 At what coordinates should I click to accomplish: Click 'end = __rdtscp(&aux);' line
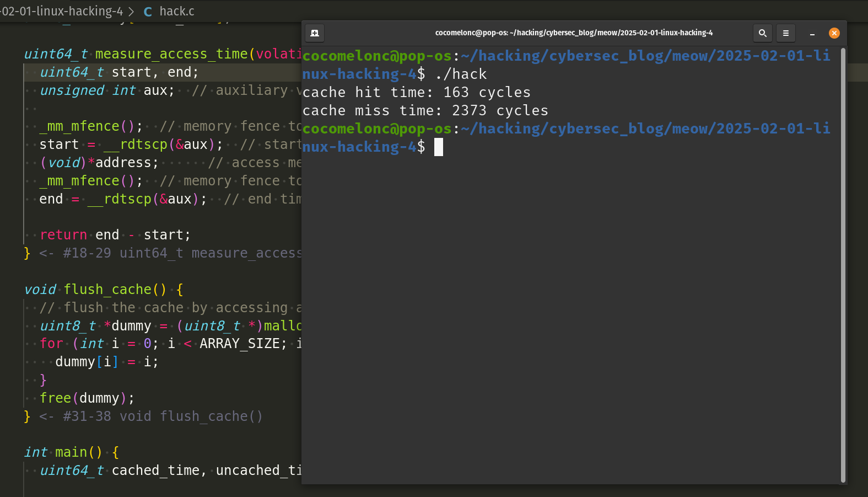click(x=123, y=199)
